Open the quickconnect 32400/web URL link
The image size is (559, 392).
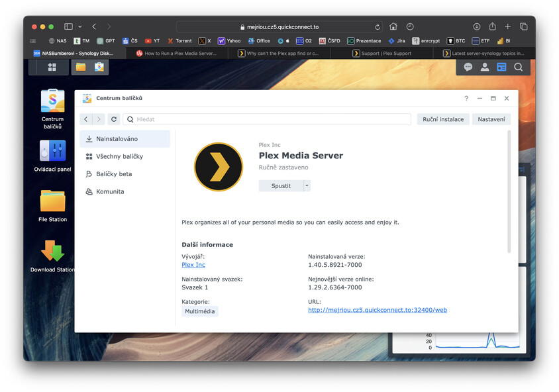click(378, 310)
